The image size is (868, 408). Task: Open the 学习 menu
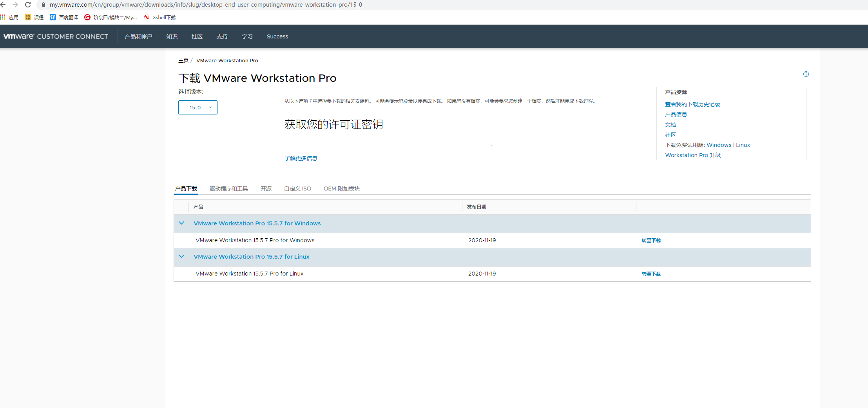point(247,36)
